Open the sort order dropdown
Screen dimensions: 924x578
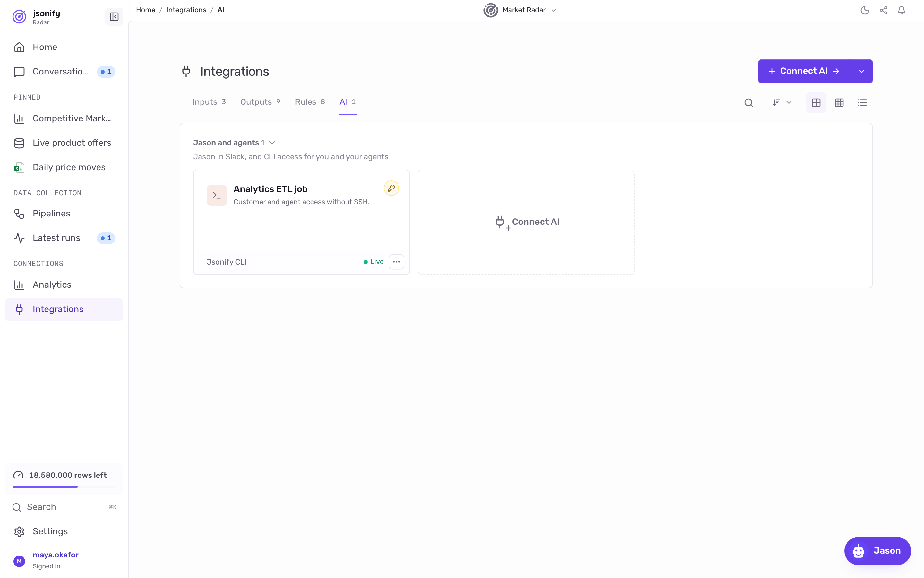tap(782, 103)
